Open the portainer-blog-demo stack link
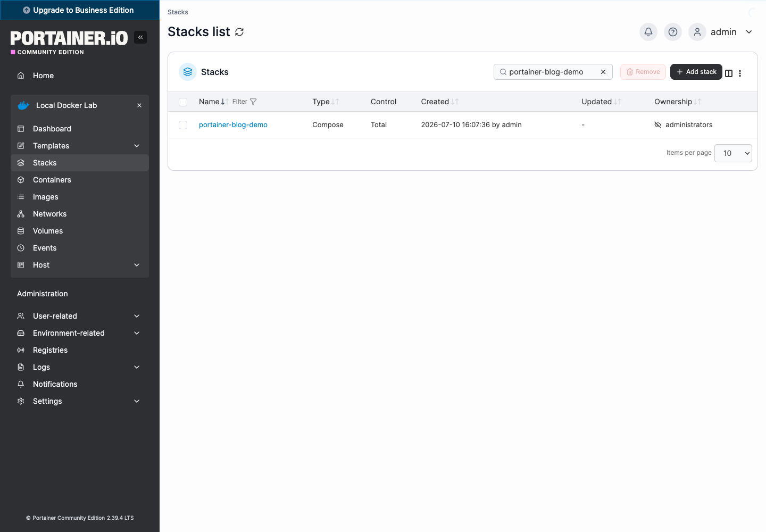This screenshot has height=532, width=766. pyautogui.click(x=233, y=125)
